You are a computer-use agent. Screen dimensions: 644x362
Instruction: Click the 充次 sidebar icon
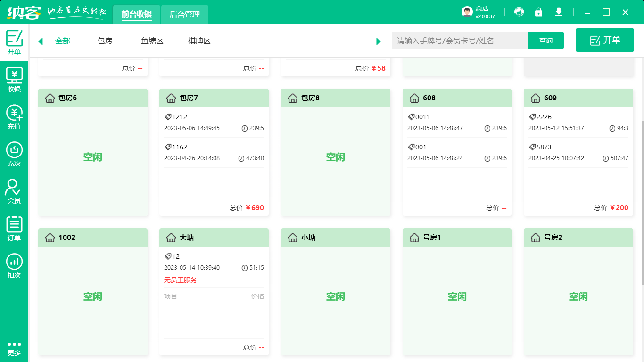[14, 154]
